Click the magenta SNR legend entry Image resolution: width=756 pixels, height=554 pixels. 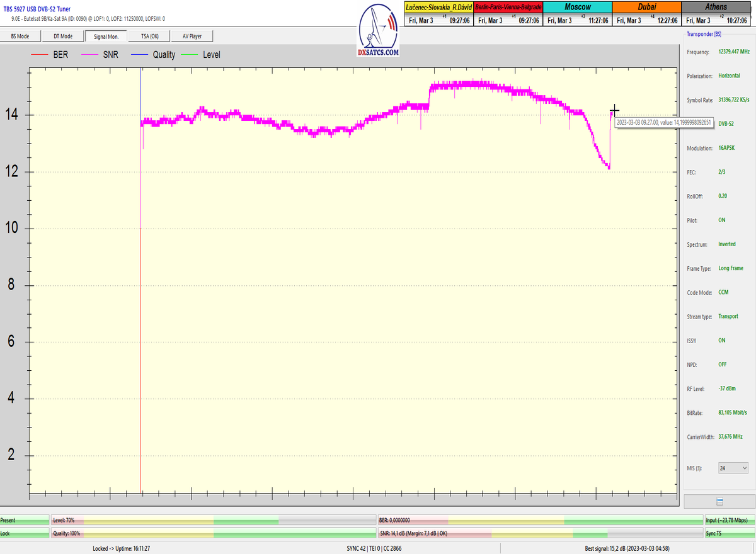[102, 55]
